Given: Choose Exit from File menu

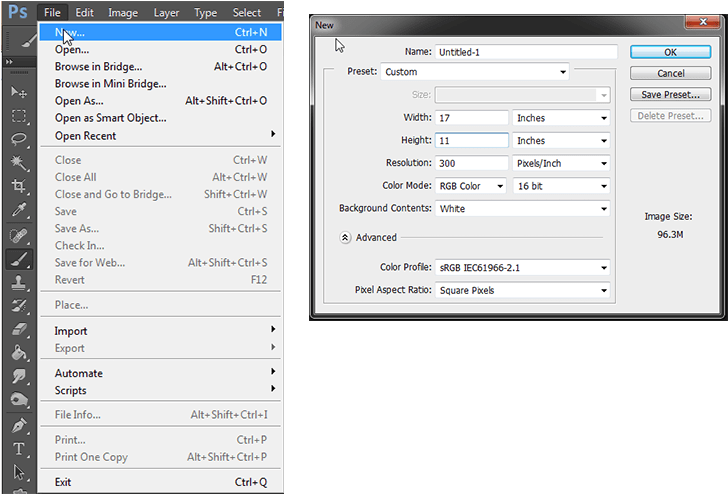Looking at the screenshot, I should tap(160, 482).
